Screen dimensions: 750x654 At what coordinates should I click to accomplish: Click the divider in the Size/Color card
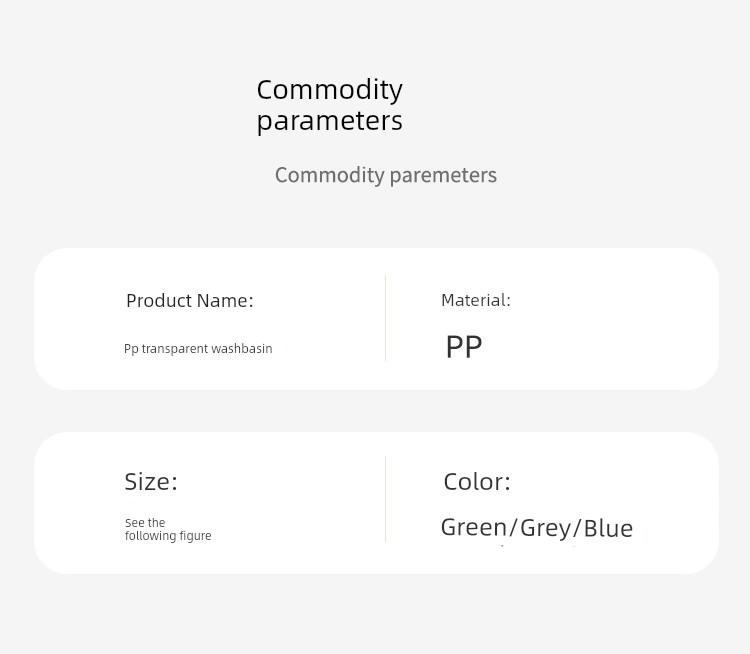[x=386, y=499]
